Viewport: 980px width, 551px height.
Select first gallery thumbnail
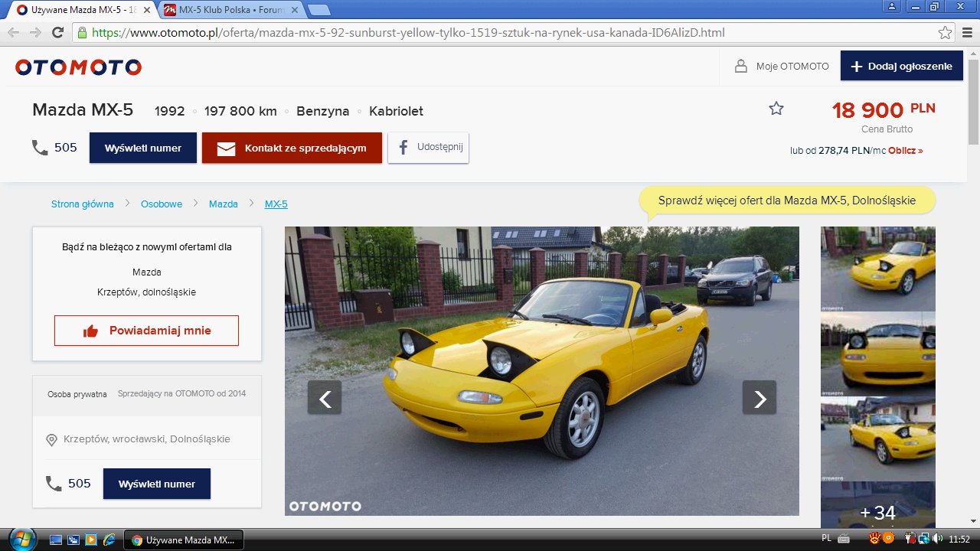pos(878,269)
